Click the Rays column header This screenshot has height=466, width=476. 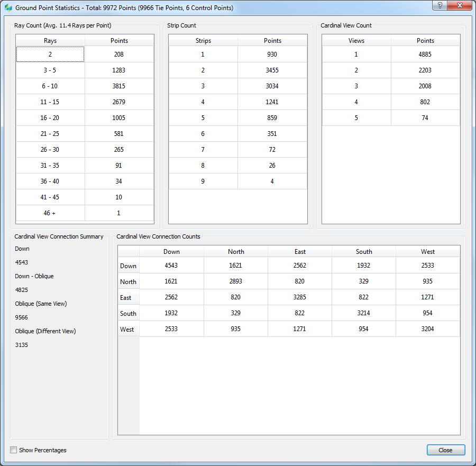click(50, 41)
